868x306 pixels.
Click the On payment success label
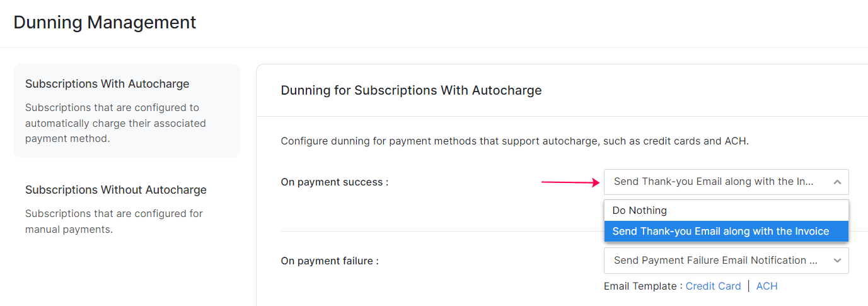[334, 182]
